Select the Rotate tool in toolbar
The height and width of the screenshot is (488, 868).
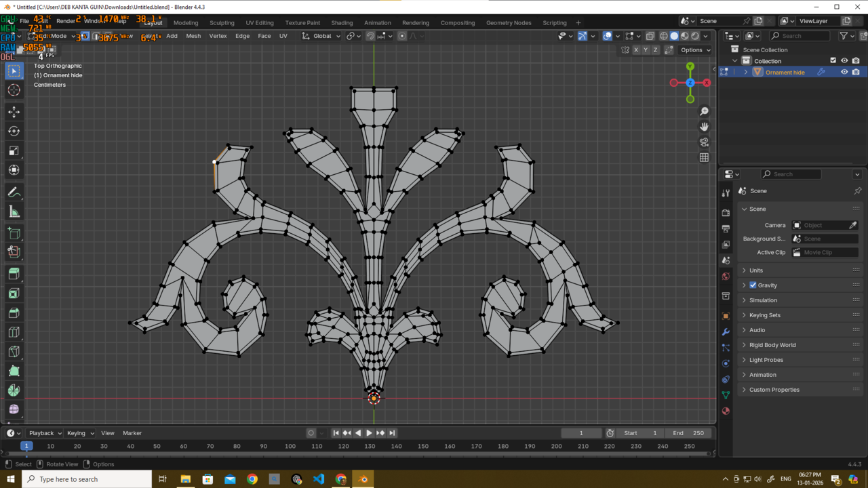click(14, 131)
